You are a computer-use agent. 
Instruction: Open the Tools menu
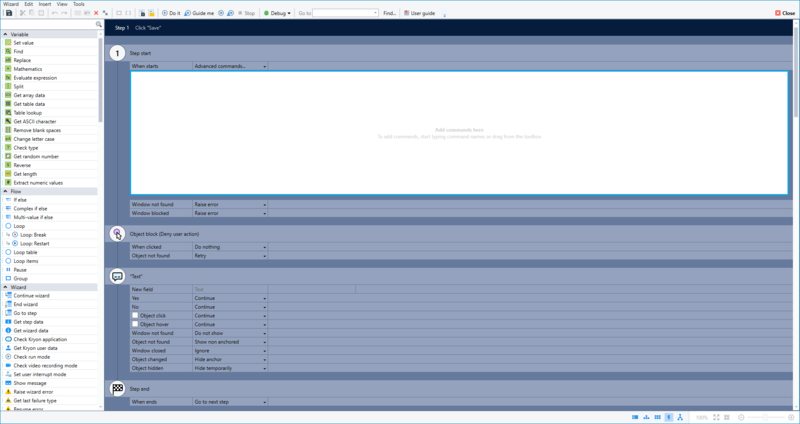tap(79, 4)
